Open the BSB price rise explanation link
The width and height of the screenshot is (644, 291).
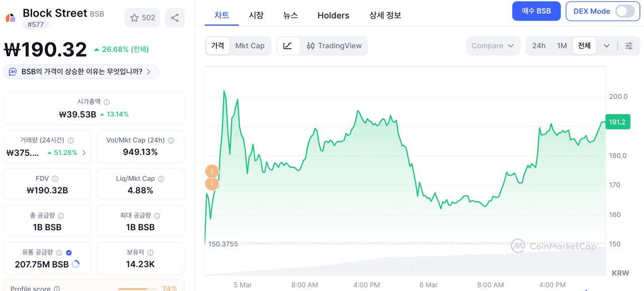pyautogui.click(x=81, y=72)
